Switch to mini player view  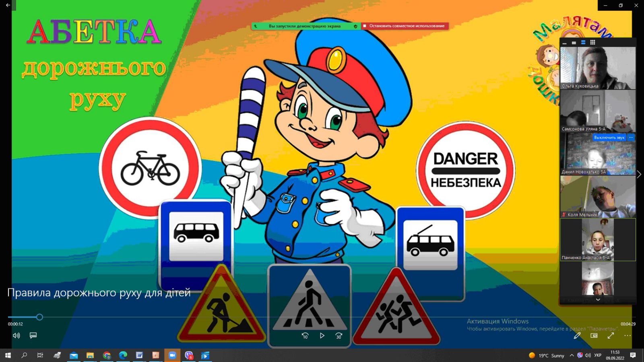coord(594,335)
